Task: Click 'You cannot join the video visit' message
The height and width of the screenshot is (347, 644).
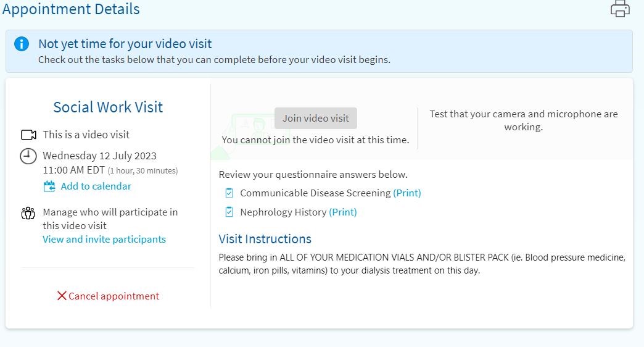Action: pyautogui.click(x=315, y=140)
